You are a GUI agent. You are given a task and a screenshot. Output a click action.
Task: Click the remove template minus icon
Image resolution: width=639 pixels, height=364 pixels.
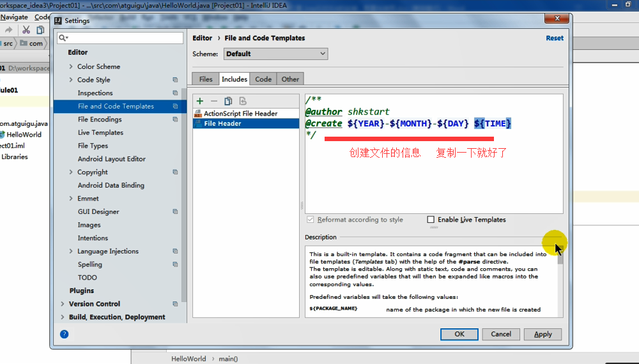[214, 101]
